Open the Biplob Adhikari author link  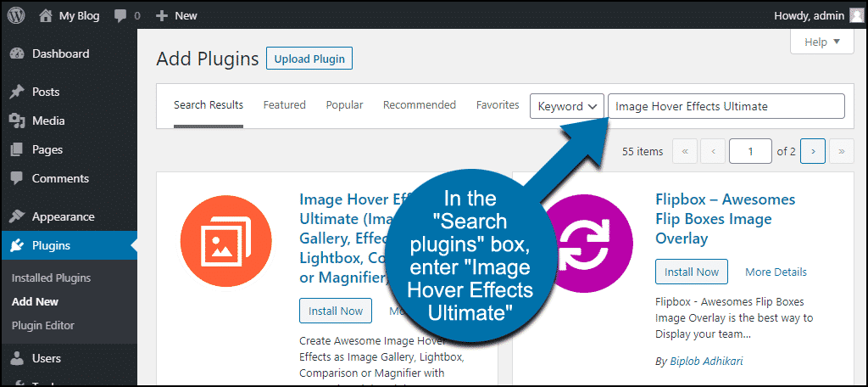705,362
